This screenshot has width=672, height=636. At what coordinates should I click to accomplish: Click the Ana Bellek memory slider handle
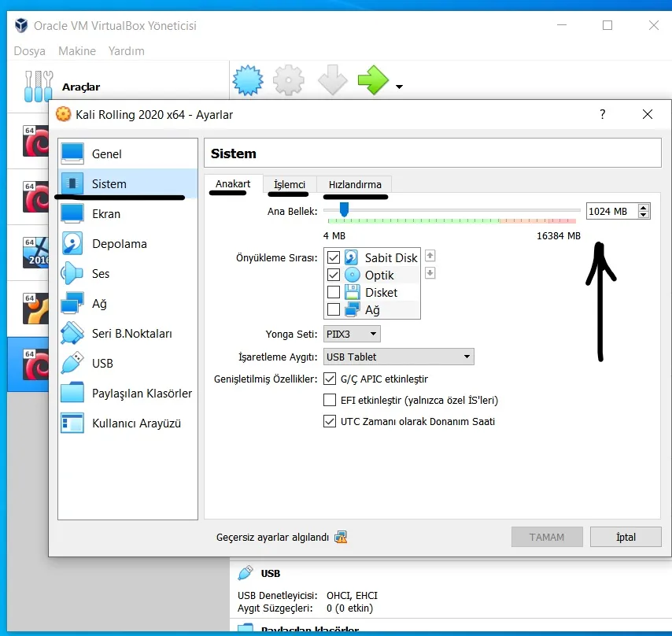[344, 209]
